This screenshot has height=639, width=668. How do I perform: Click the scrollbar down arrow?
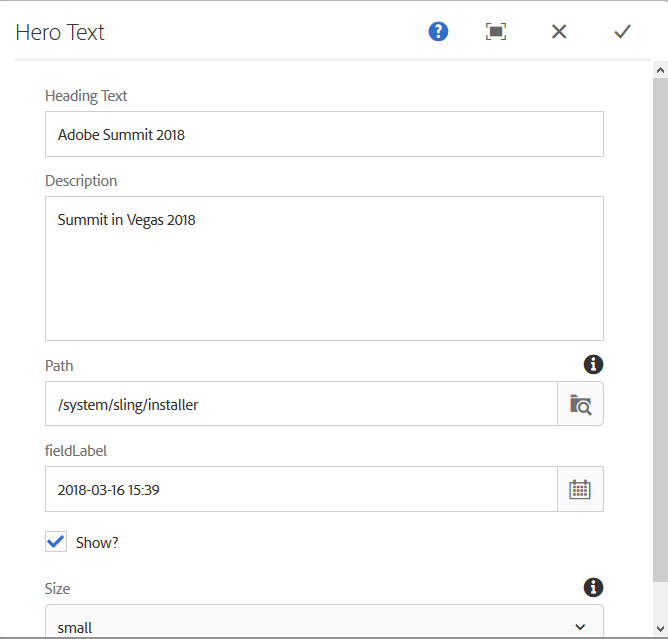[x=660, y=628]
